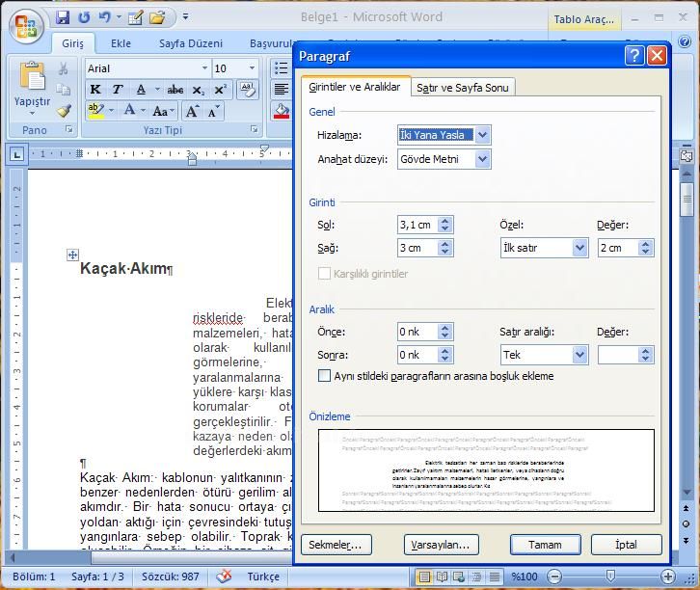The image size is (700, 590).
Task: Cut selection with the scissors icon
Action: coord(64,68)
